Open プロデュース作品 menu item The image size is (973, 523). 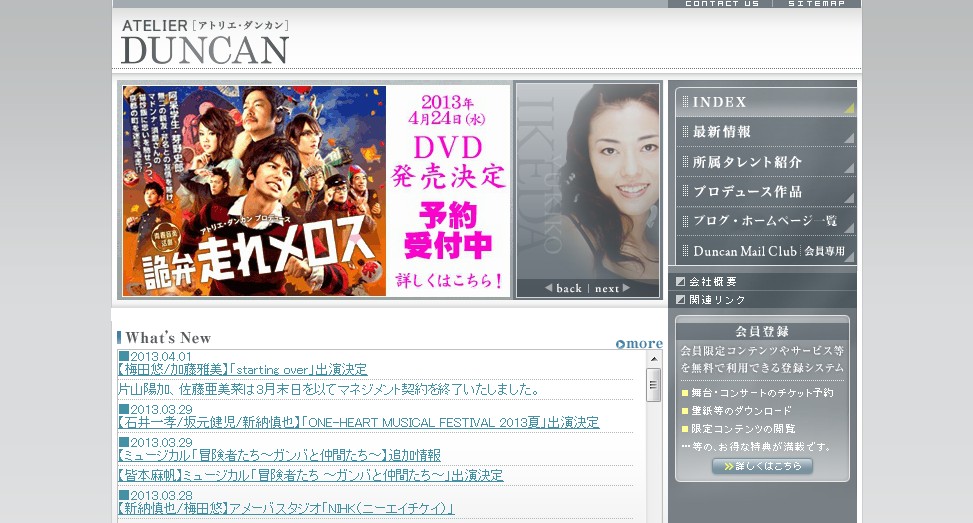(766, 192)
